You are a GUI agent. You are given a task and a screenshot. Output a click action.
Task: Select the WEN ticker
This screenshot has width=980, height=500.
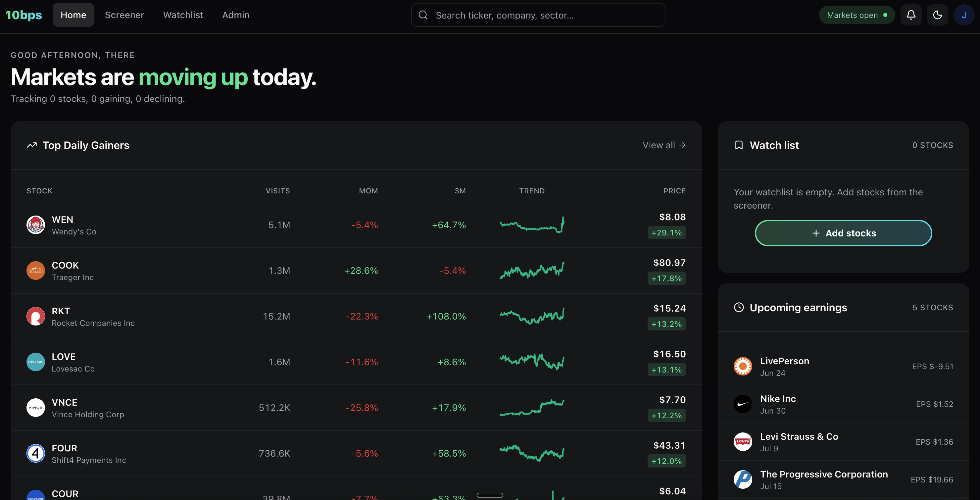[x=62, y=220]
